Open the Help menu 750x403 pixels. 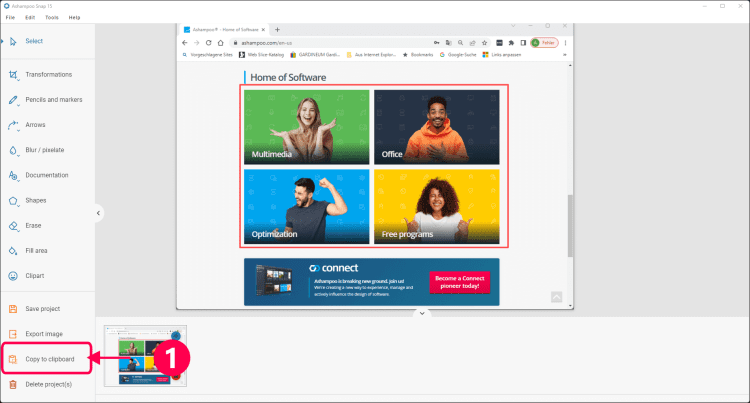point(74,17)
